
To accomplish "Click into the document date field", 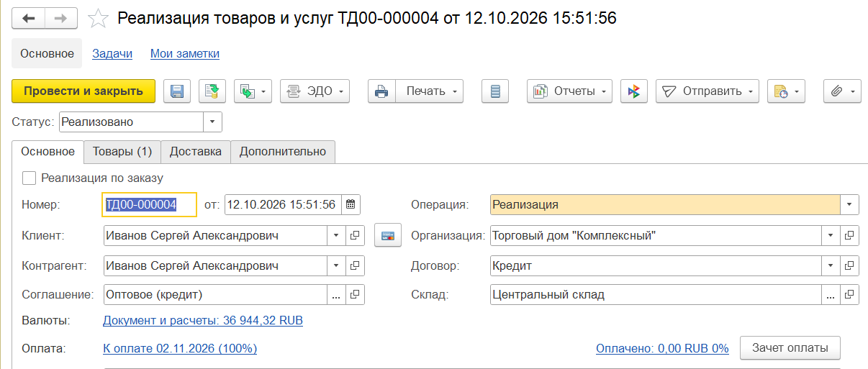I will click(283, 204).
